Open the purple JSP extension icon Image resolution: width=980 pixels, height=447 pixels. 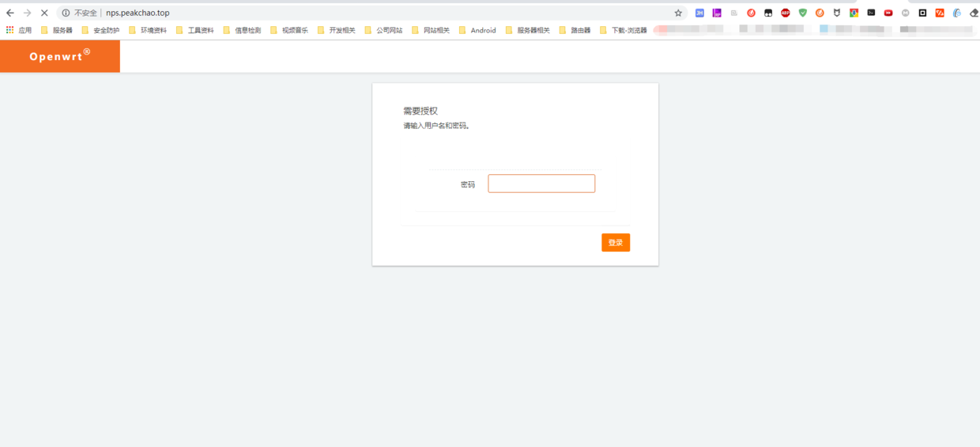coord(717,13)
